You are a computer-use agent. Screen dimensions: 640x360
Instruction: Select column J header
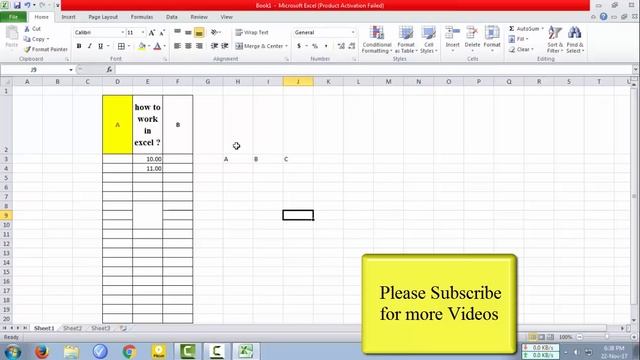click(x=298, y=82)
